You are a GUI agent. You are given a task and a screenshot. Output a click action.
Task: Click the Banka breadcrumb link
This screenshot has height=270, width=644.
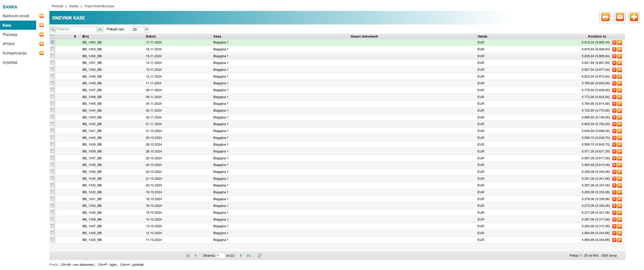74,6
